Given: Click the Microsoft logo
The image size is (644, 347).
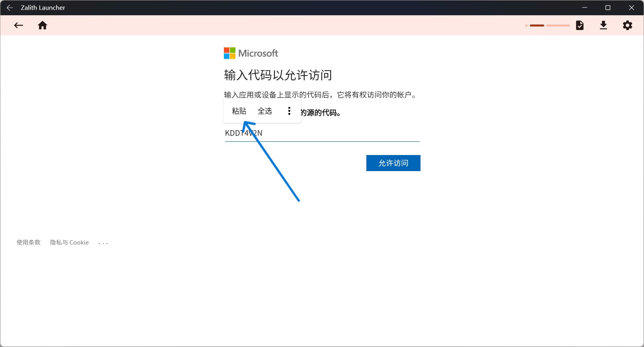Looking at the screenshot, I should pos(251,53).
